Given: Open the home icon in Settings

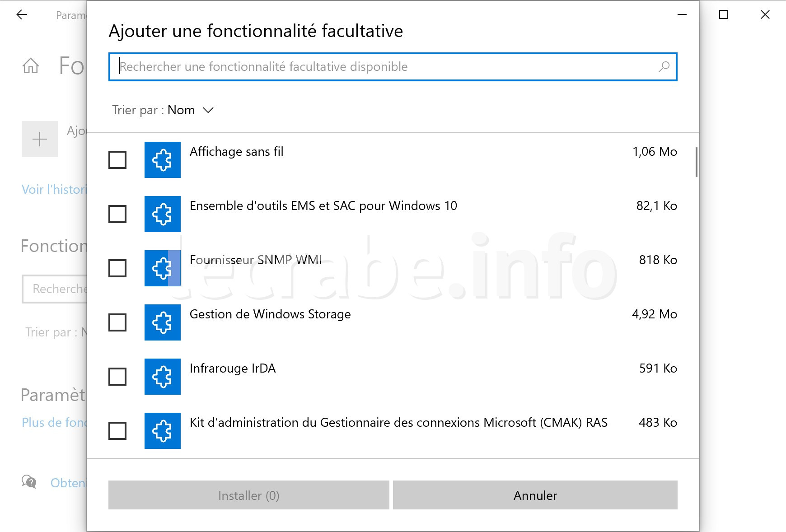Looking at the screenshot, I should 31,66.
